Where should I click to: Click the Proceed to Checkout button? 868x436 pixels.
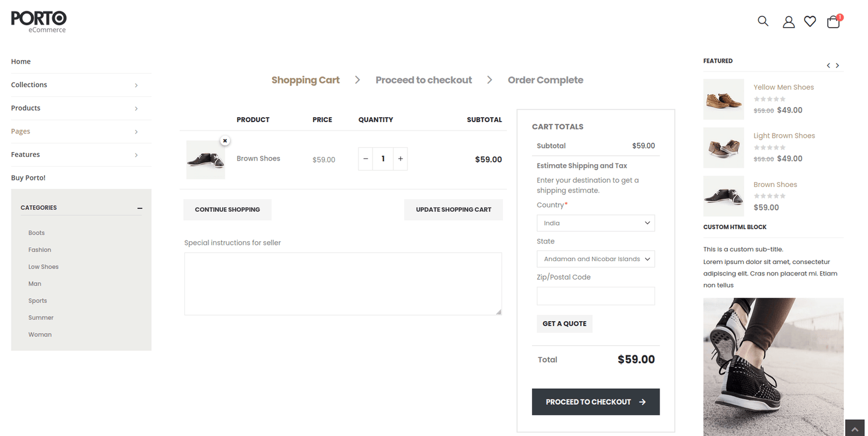point(595,402)
